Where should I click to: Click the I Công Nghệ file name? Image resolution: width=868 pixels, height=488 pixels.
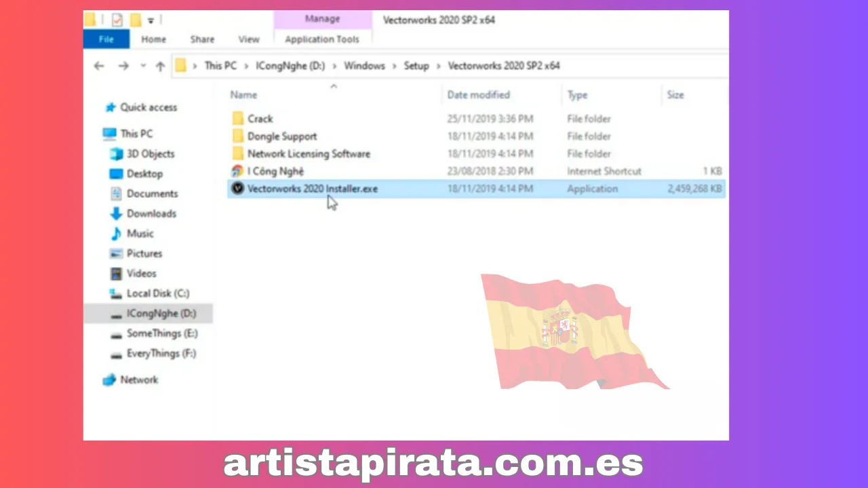click(275, 171)
